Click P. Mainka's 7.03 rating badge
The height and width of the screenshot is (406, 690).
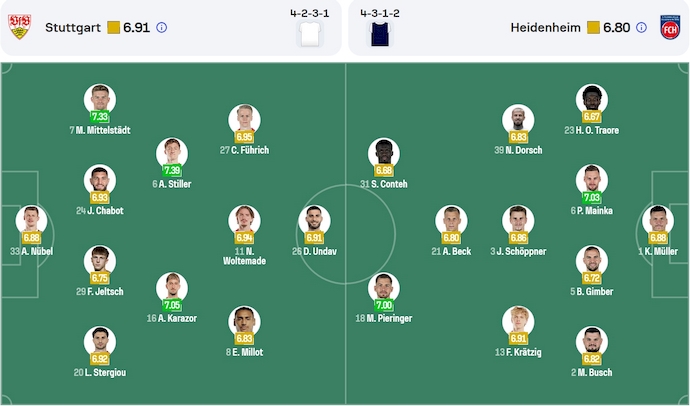click(x=592, y=198)
